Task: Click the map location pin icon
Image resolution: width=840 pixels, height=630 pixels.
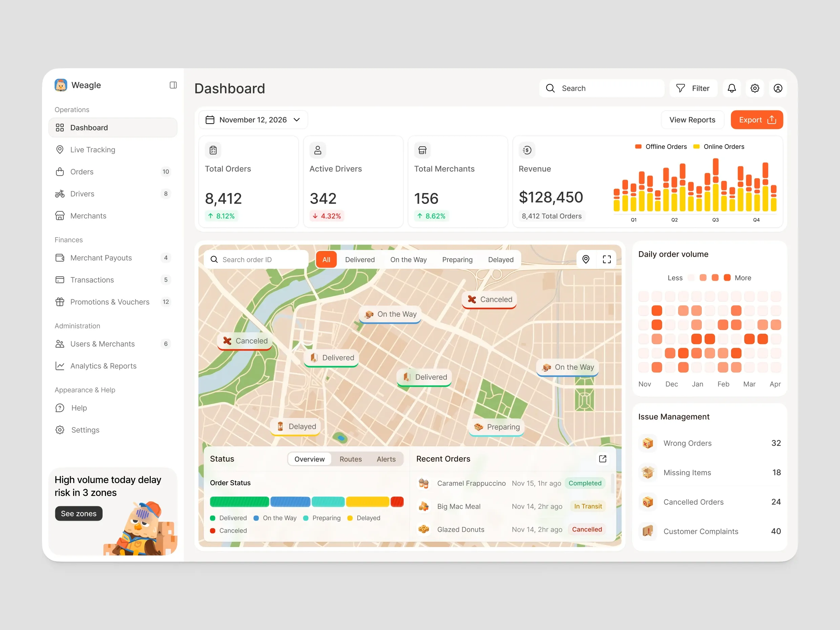Action: (586, 259)
